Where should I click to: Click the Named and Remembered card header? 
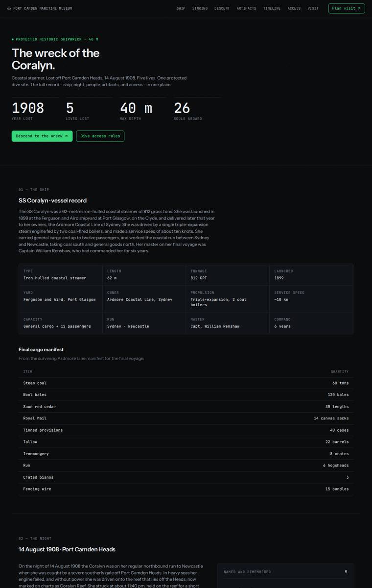coord(285,572)
